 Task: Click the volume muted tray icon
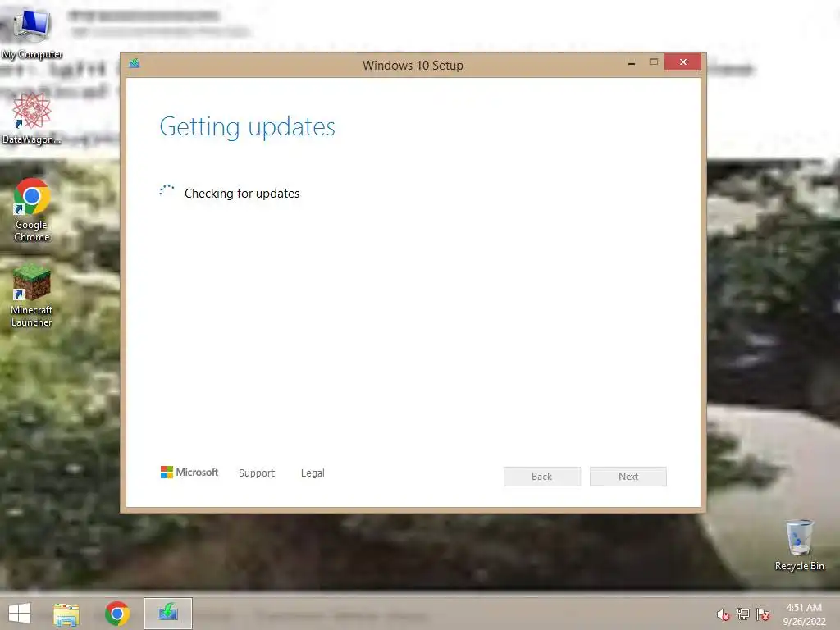pos(724,614)
